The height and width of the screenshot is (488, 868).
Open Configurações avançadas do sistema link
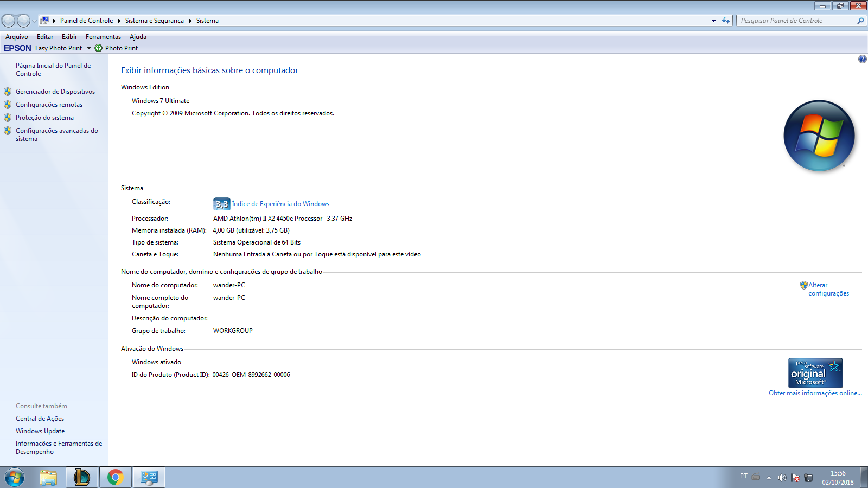click(x=57, y=134)
